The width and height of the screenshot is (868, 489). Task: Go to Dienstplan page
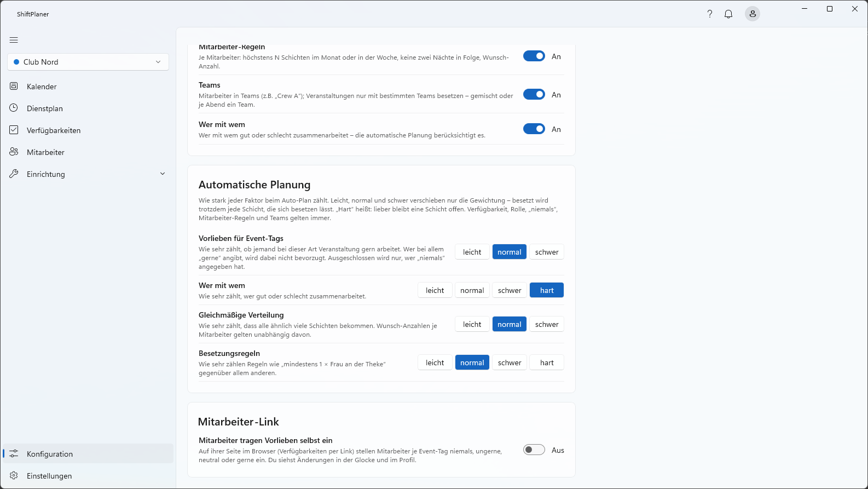[x=88, y=108]
